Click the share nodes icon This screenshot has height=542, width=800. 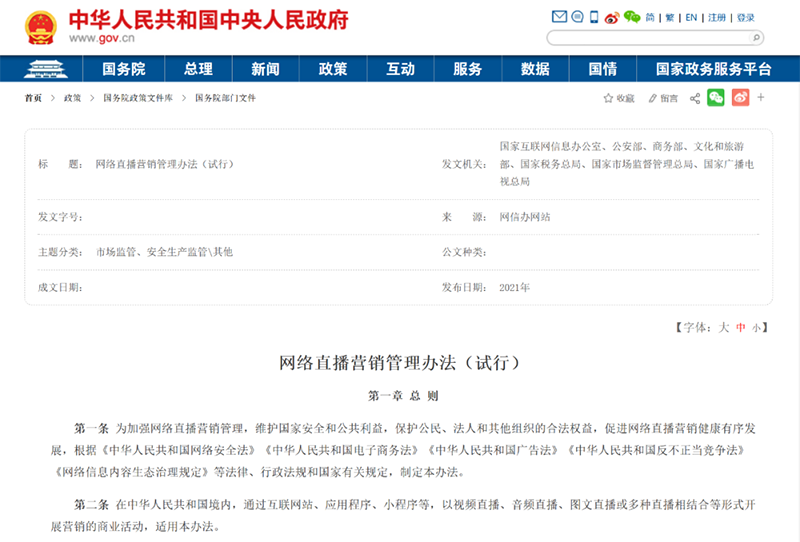[x=695, y=98]
